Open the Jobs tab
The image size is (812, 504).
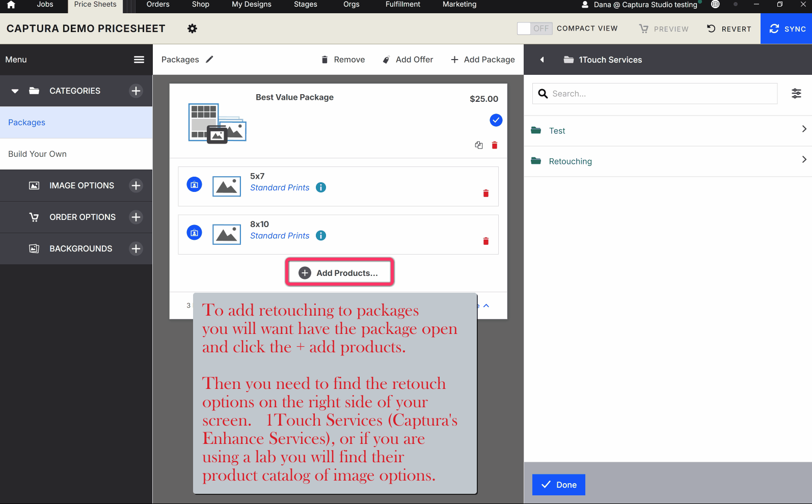(x=45, y=5)
